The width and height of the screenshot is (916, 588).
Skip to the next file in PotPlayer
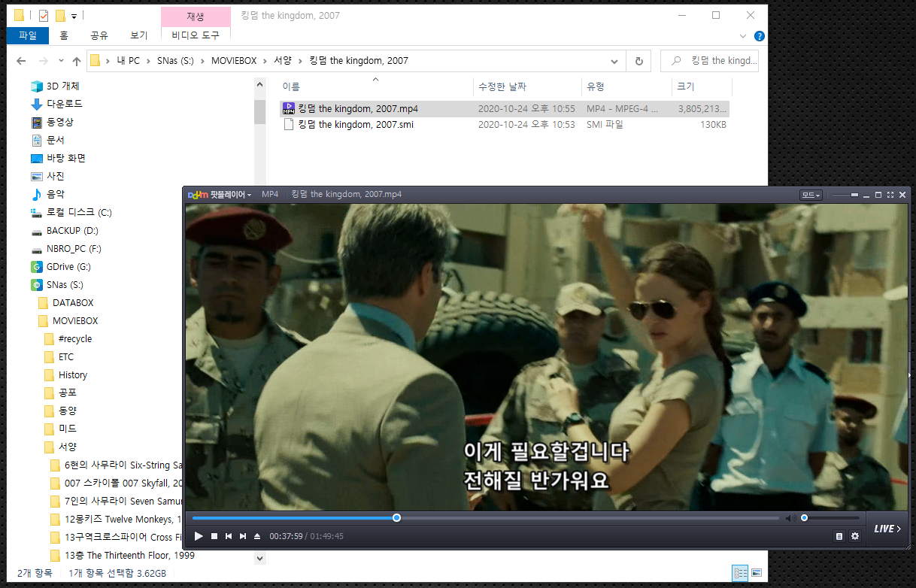[242, 536]
